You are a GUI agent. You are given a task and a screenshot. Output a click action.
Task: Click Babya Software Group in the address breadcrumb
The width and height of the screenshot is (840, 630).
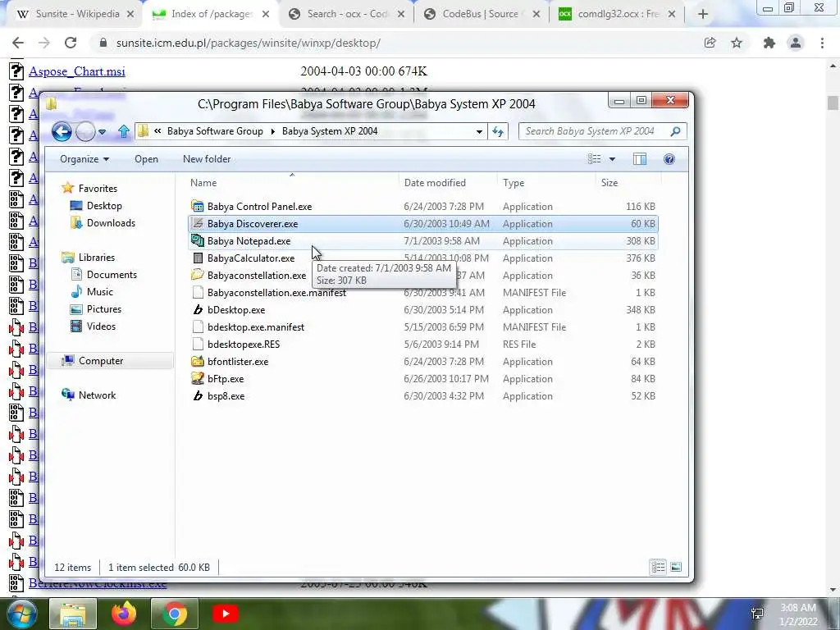[215, 131]
